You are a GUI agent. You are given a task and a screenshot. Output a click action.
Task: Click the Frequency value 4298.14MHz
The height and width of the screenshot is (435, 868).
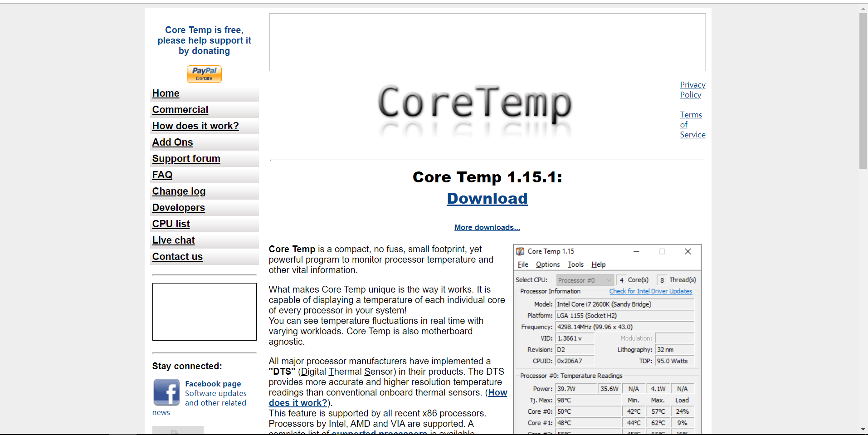(x=624, y=327)
